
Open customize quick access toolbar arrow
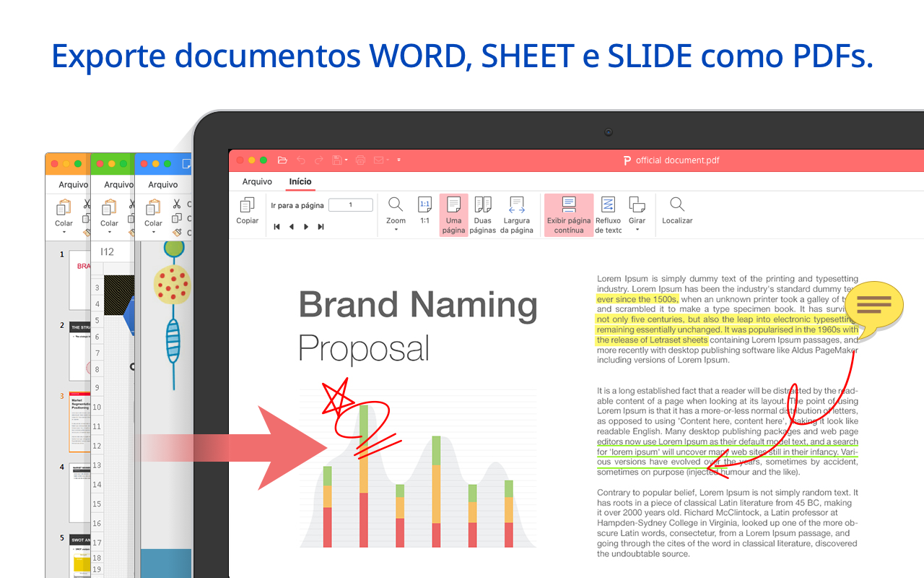(398, 160)
